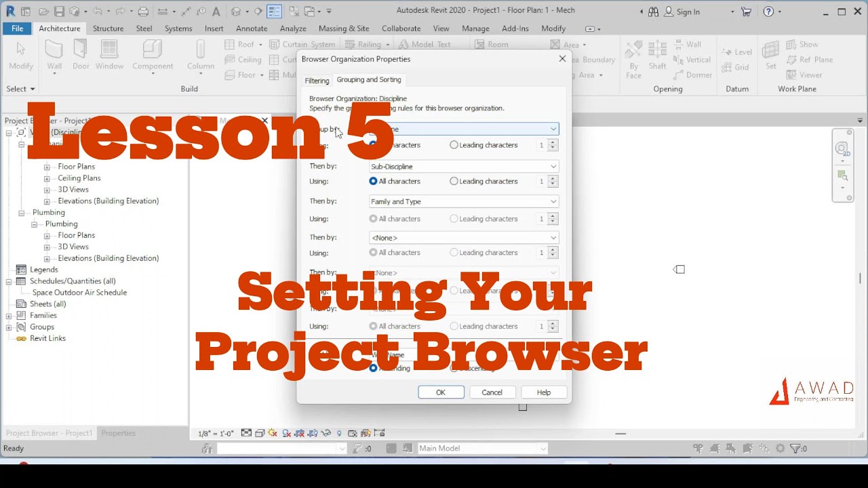Viewport: 868px width, 488px height.
Task: Click the Save disk icon
Action: [59, 12]
